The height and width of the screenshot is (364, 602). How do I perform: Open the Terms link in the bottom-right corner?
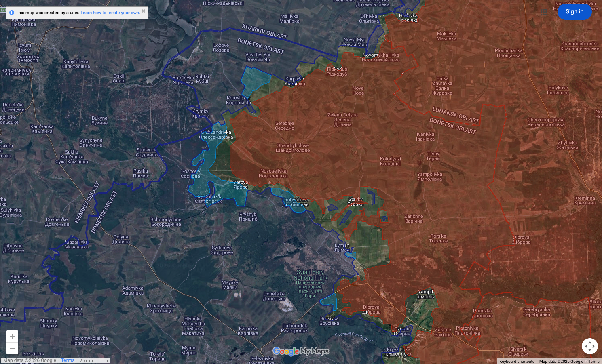pos(594,361)
